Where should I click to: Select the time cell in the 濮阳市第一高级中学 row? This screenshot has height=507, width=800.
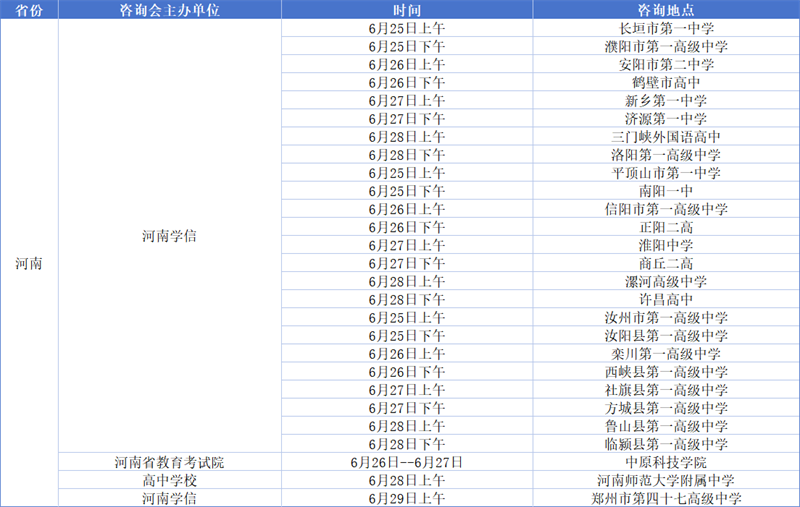coord(407,46)
